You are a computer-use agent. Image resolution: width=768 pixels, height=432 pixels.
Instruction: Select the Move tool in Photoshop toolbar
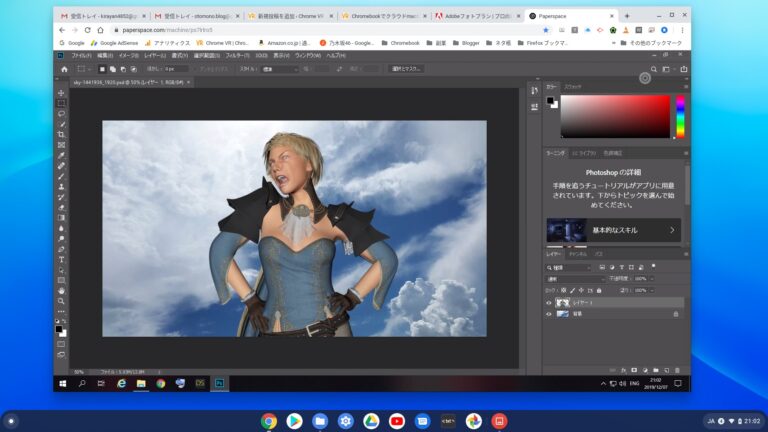[x=61, y=93]
